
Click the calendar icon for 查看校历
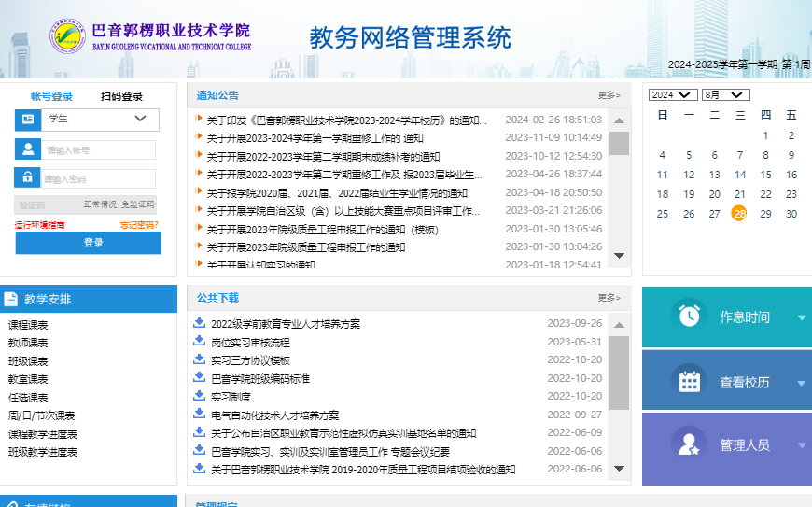[690, 382]
